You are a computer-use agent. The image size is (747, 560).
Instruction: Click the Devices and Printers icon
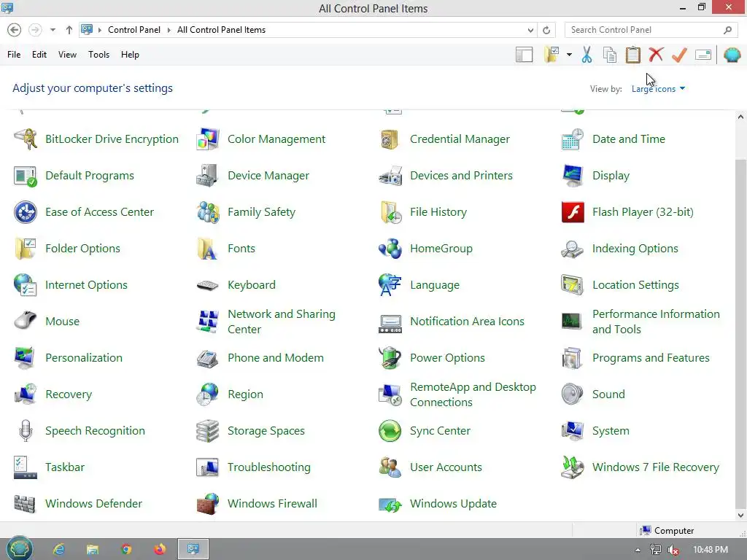[390, 176]
